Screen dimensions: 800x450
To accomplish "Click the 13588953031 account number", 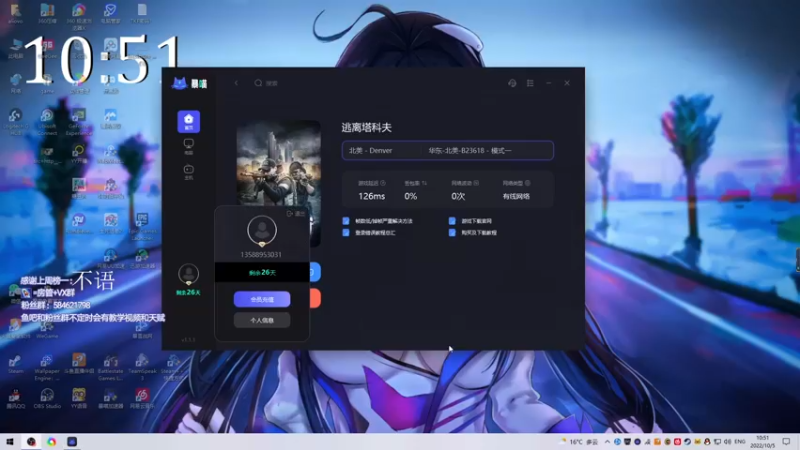I will point(261,255).
